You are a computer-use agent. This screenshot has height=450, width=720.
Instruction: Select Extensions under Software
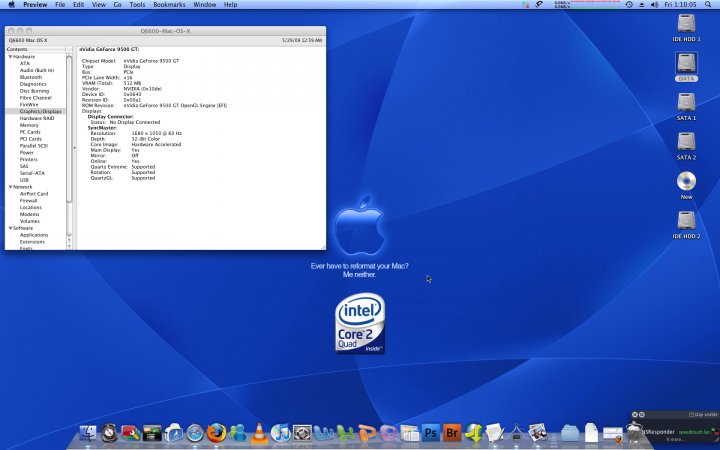pos(32,242)
